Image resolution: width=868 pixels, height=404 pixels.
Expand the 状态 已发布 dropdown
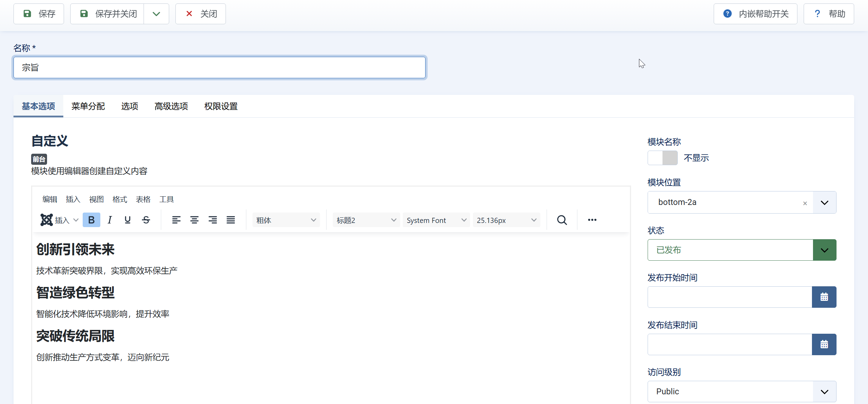[x=824, y=250]
